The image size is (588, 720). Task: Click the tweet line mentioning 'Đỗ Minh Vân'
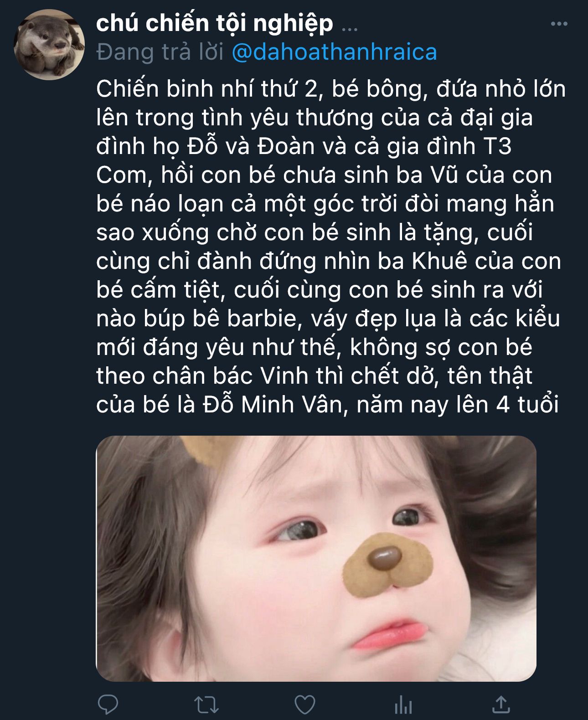pos(327,404)
